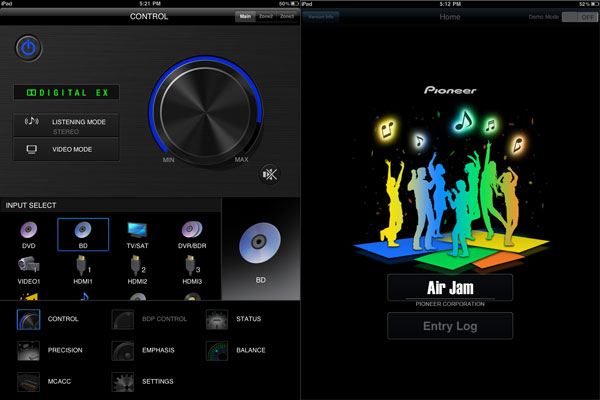Click PIONEER CORPORATION text
Image resolution: width=600 pixels, height=400 pixels.
[450, 304]
